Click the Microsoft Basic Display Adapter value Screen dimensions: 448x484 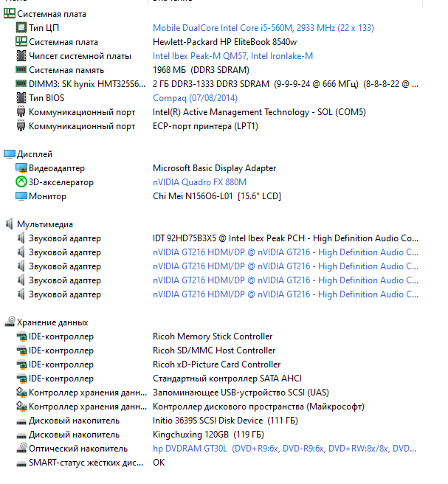click(214, 168)
